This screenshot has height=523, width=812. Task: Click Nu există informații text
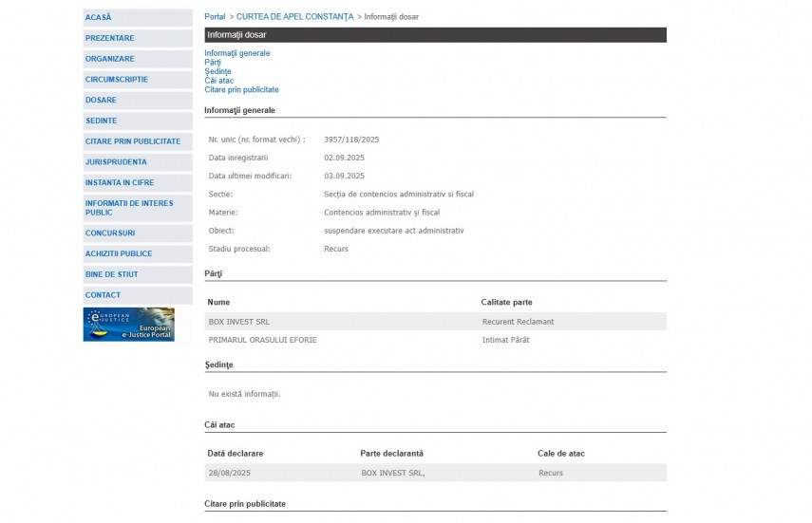click(x=244, y=394)
